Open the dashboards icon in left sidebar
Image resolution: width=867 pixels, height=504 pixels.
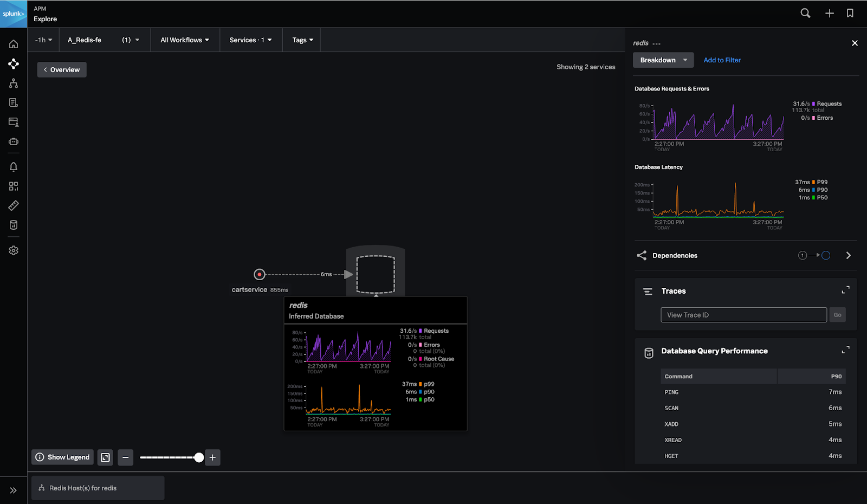(x=14, y=186)
